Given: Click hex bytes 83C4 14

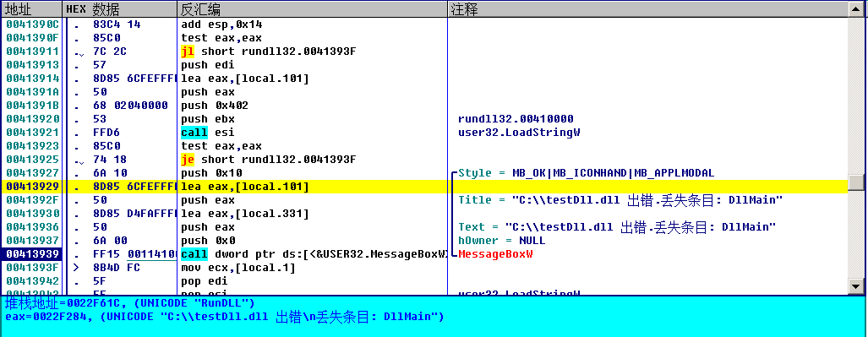Looking at the screenshot, I should [117, 24].
